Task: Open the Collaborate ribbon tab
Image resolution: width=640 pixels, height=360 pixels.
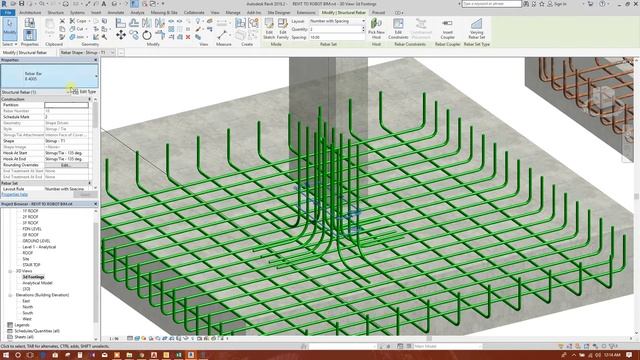Action: 194,13
